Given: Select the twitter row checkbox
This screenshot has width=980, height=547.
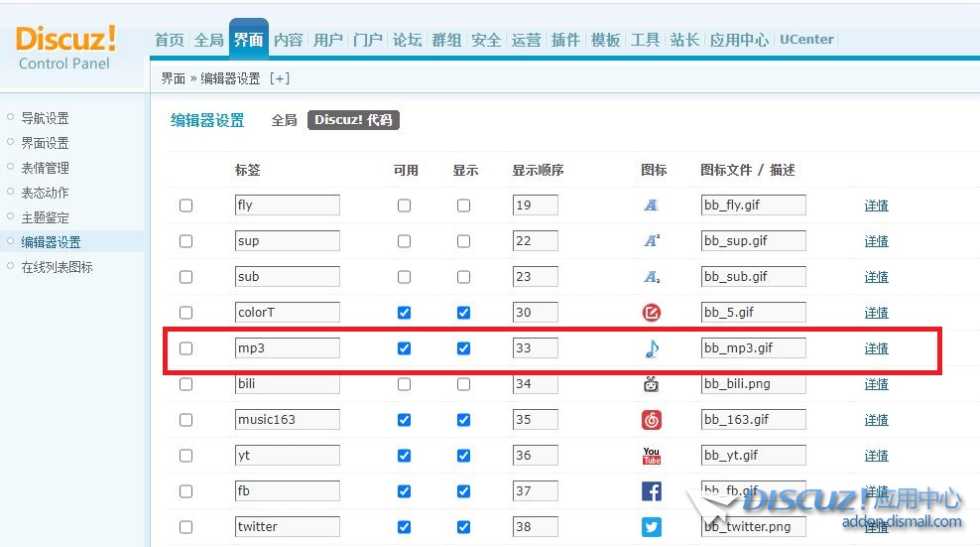Looking at the screenshot, I should pyautogui.click(x=185, y=527).
